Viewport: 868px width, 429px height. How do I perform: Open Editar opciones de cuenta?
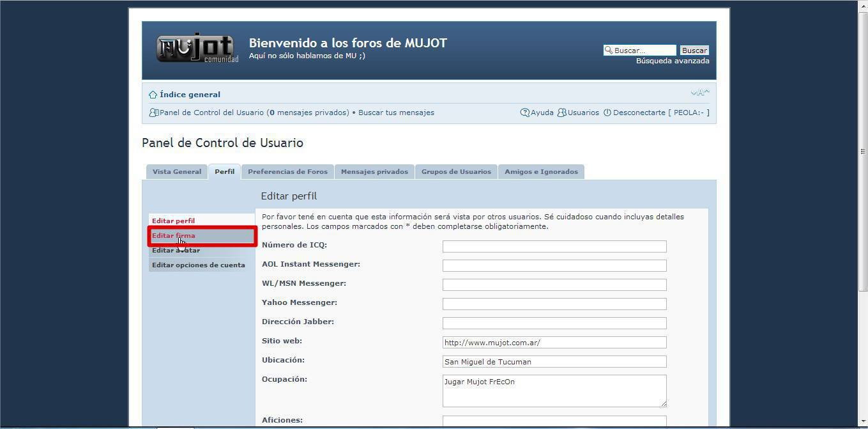[199, 265]
